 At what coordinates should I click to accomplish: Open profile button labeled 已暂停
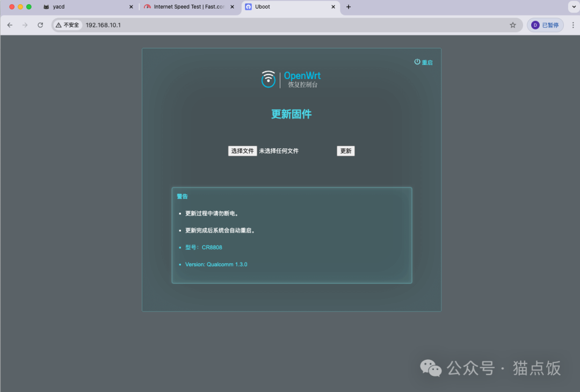point(545,25)
